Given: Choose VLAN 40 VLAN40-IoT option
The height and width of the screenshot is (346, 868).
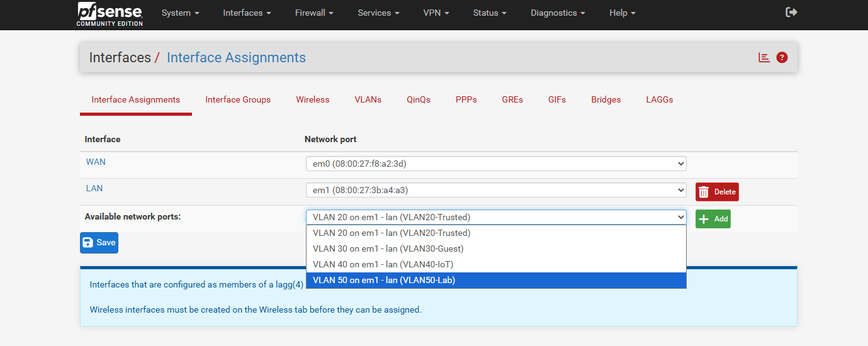Looking at the screenshot, I should click(496, 264).
